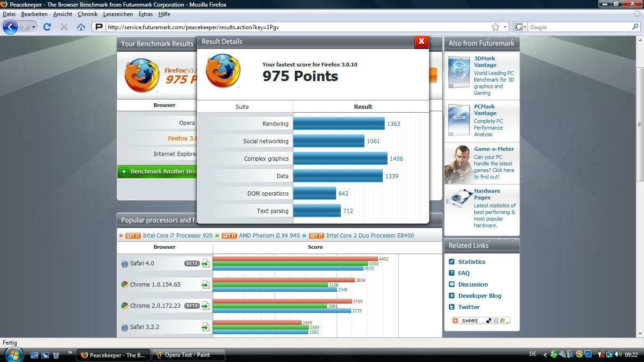Screen dimensions: 644x362
Task: Open the Chronik menu
Action: [x=87, y=14]
